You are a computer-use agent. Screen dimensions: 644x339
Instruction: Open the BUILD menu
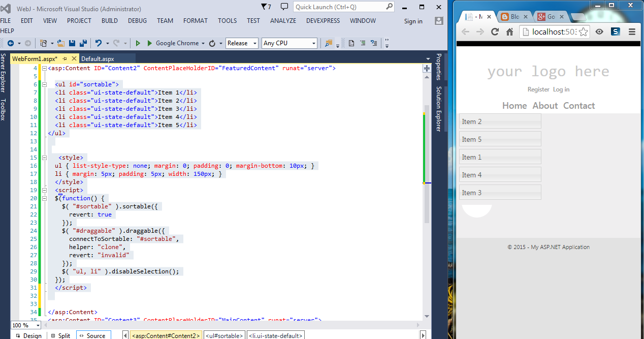coord(109,21)
